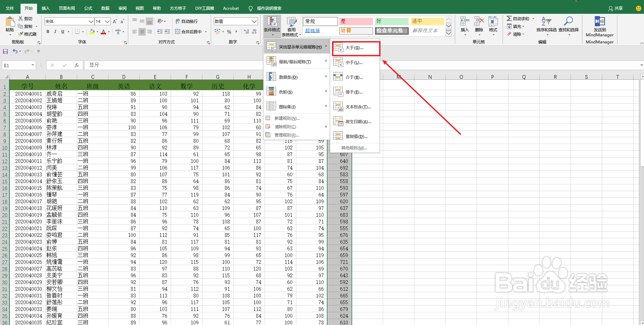Click the fill color bucket icon
This screenshot has width=644, height=325.
92,32
